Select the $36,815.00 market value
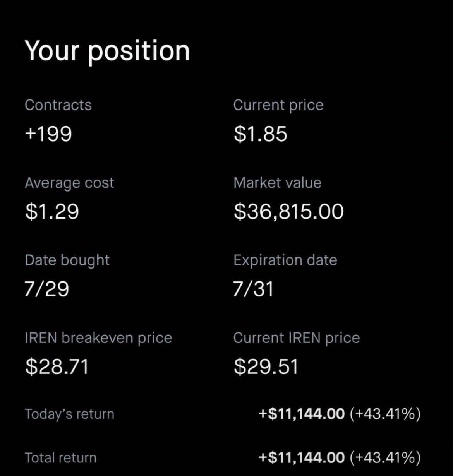The height and width of the screenshot is (476, 453). 288,212
